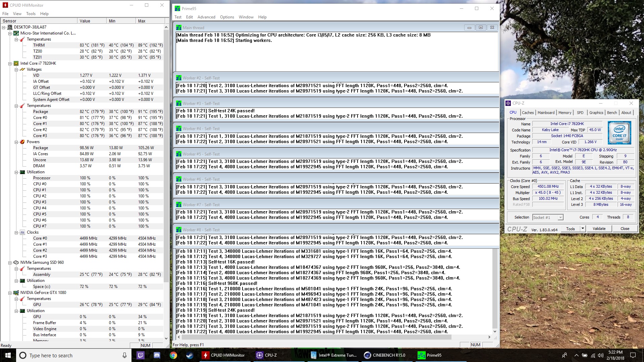Restore the Main thread child window in Prime95
Screen dimensions: 644x362
(x=481, y=27)
